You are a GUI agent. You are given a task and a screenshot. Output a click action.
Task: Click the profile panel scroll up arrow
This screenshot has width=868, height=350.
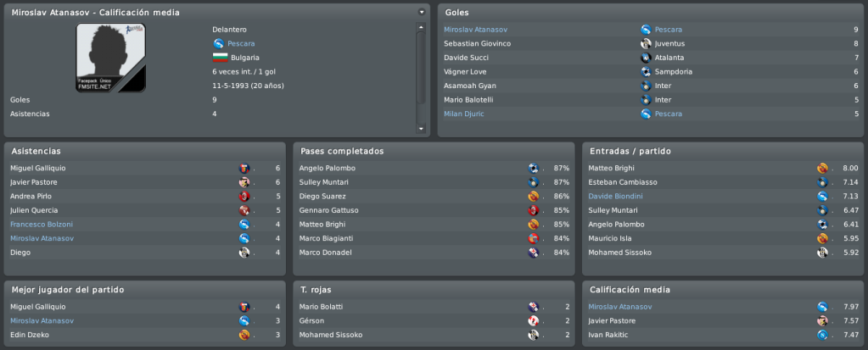coord(421,27)
